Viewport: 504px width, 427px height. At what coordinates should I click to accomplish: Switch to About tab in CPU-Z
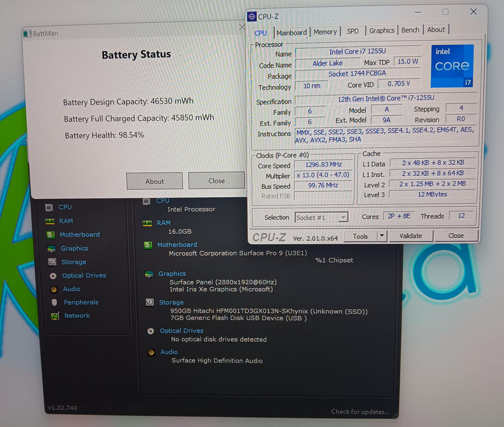pos(436,29)
